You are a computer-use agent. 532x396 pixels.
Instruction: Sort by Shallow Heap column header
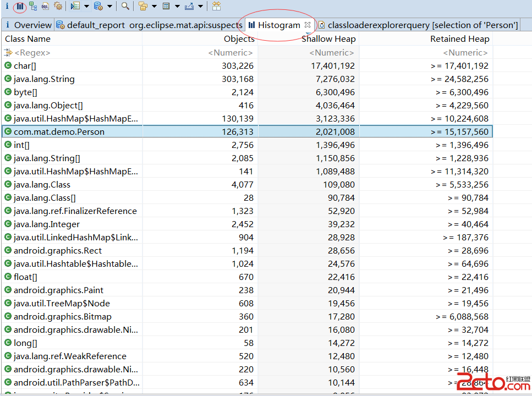click(x=328, y=39)
